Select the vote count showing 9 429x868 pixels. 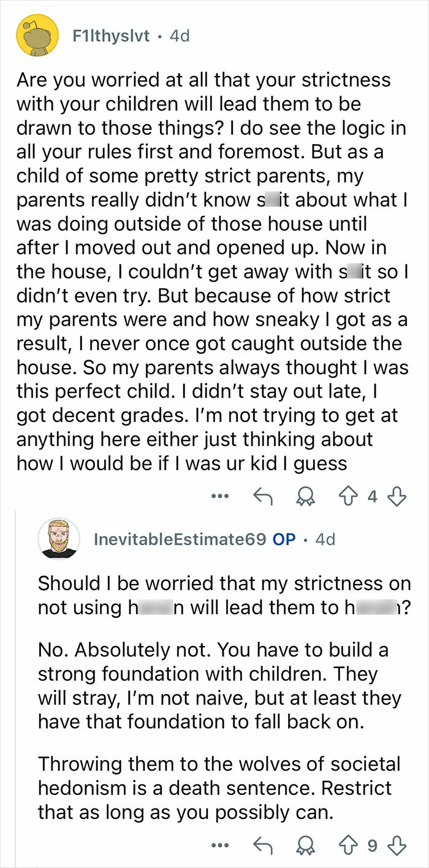coord(371,843)
